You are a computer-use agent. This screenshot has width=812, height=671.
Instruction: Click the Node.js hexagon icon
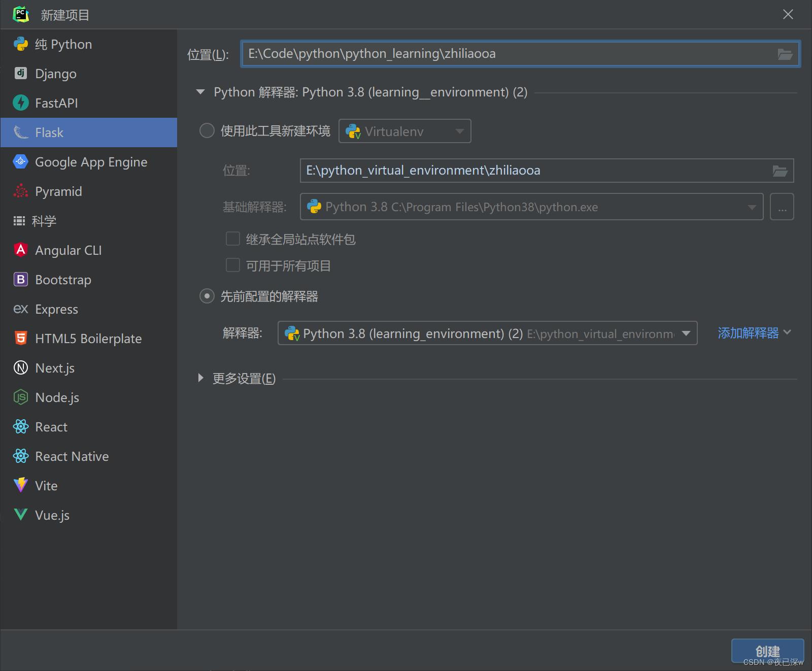point(21,397)
